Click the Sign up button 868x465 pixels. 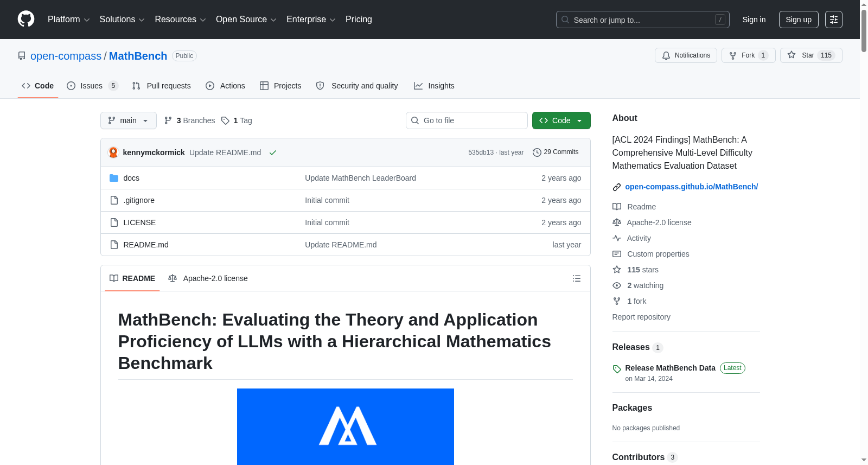799,20
